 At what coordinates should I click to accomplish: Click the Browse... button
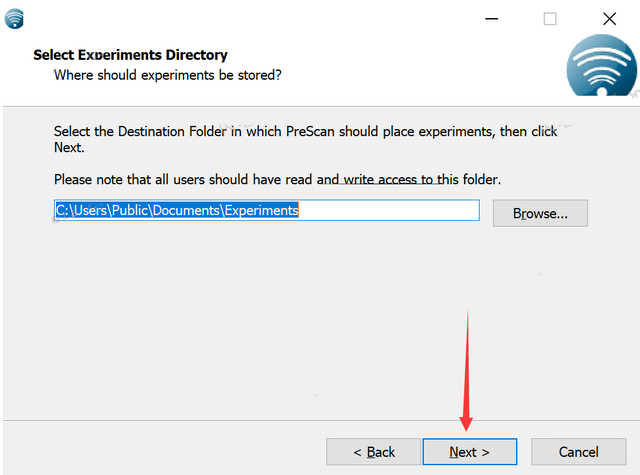tap(540, 213)
